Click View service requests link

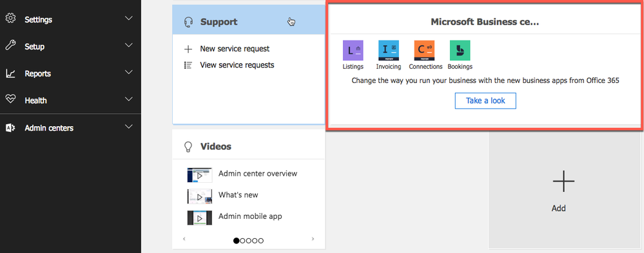coord(237,65)
